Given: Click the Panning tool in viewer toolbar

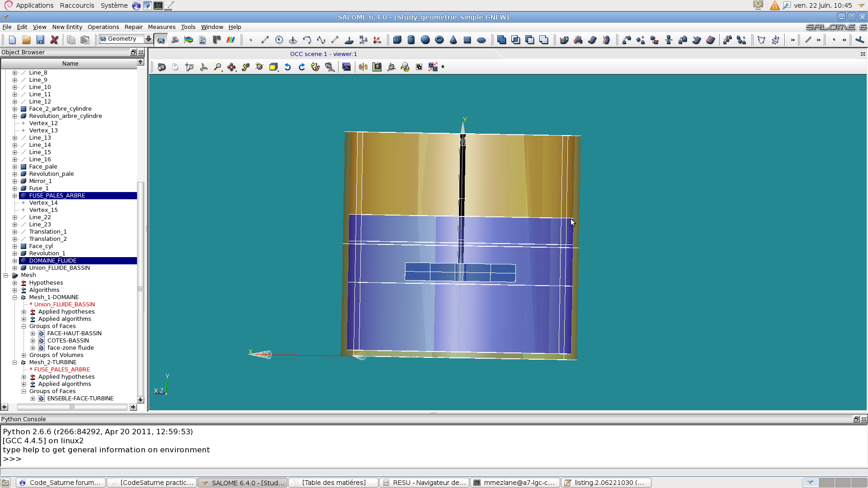Looking at the screenshot, I should (231, 67).
